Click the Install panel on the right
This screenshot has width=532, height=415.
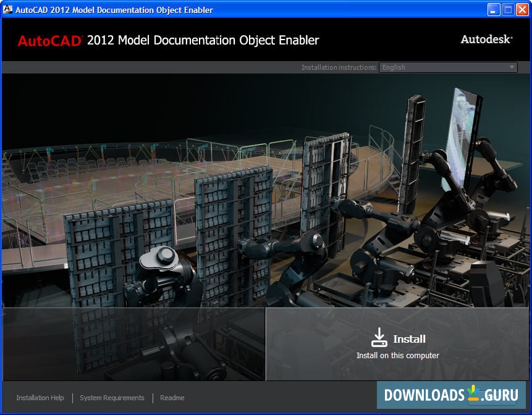[399, 343]
